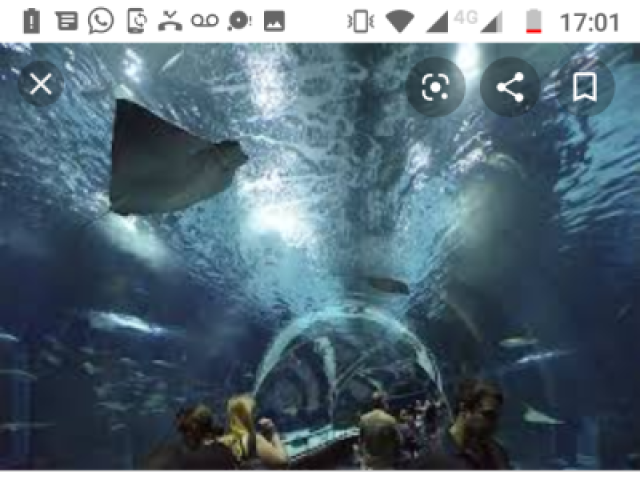
Task: Tap the first mobile signal strength icon
Action: coord(437,22)
